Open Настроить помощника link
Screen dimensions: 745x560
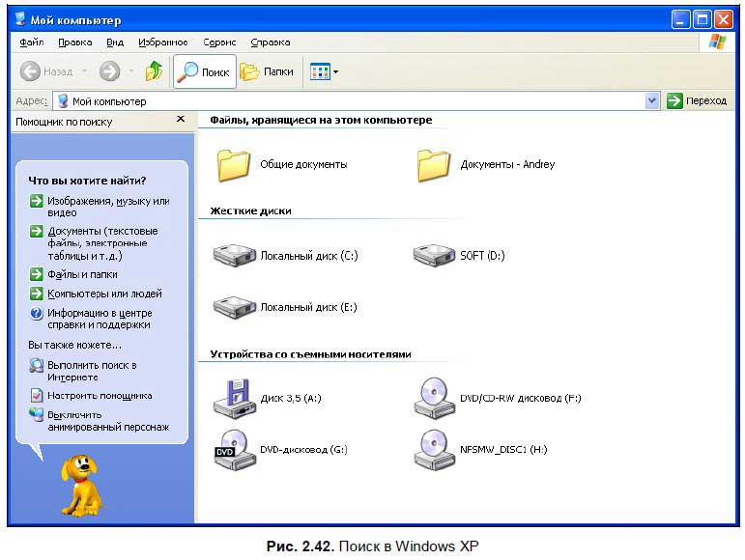pos(100,395)
